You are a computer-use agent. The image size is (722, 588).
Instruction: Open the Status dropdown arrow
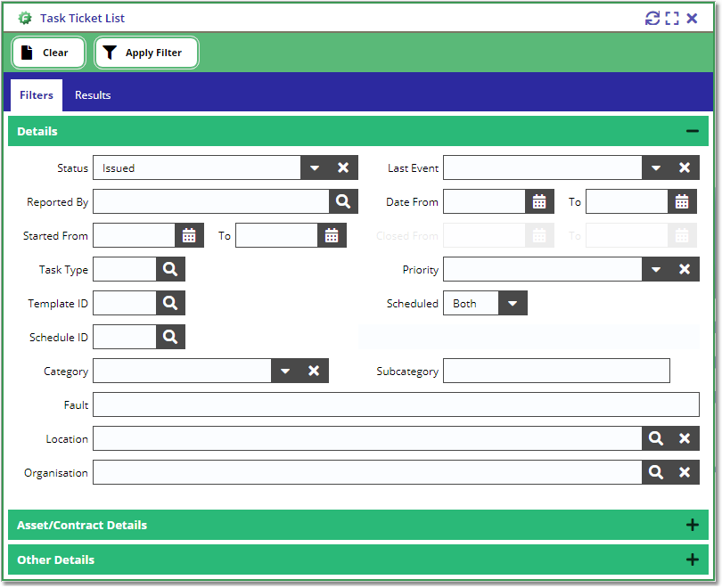(315, 167)
